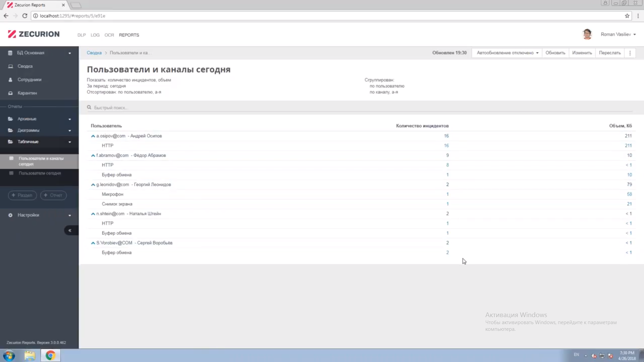
Task: Open Сводка dashboard sidebar item
Action: tap(25, 66)
